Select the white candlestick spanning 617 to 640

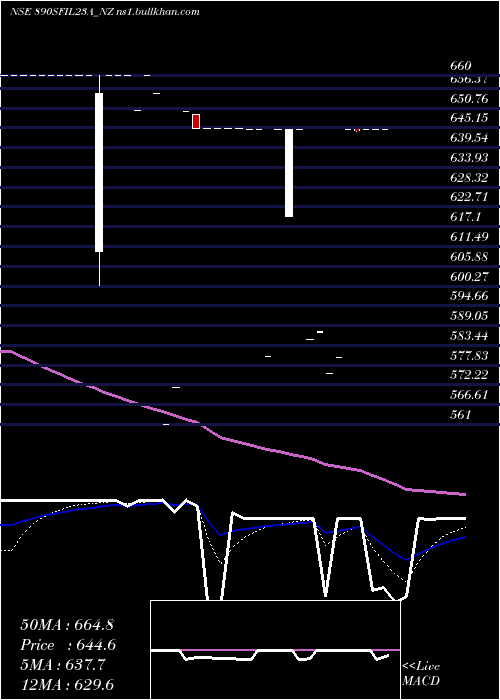(289, 173)
